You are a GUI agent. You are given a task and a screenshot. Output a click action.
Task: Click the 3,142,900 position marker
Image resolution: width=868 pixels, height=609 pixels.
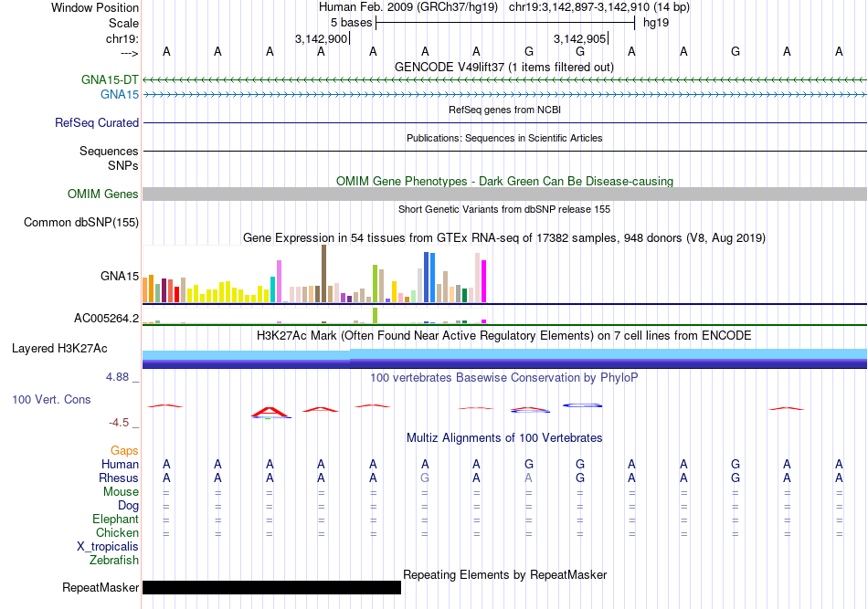321,38
